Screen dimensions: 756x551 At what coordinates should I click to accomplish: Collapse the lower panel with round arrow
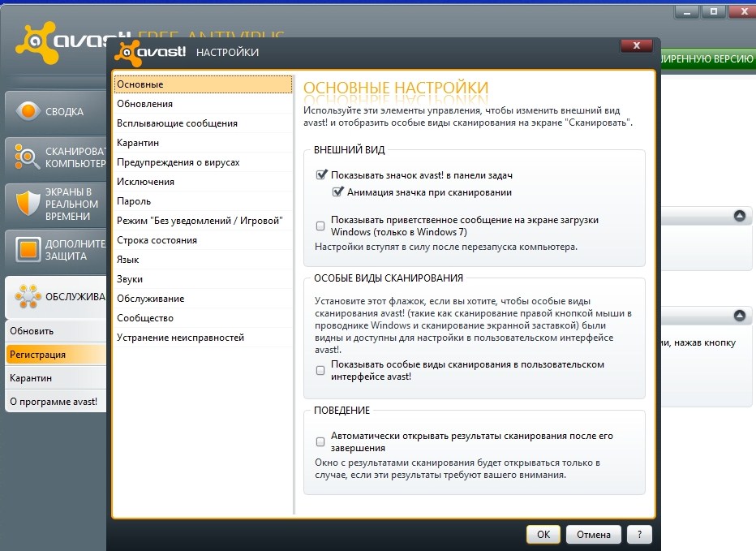739,316
